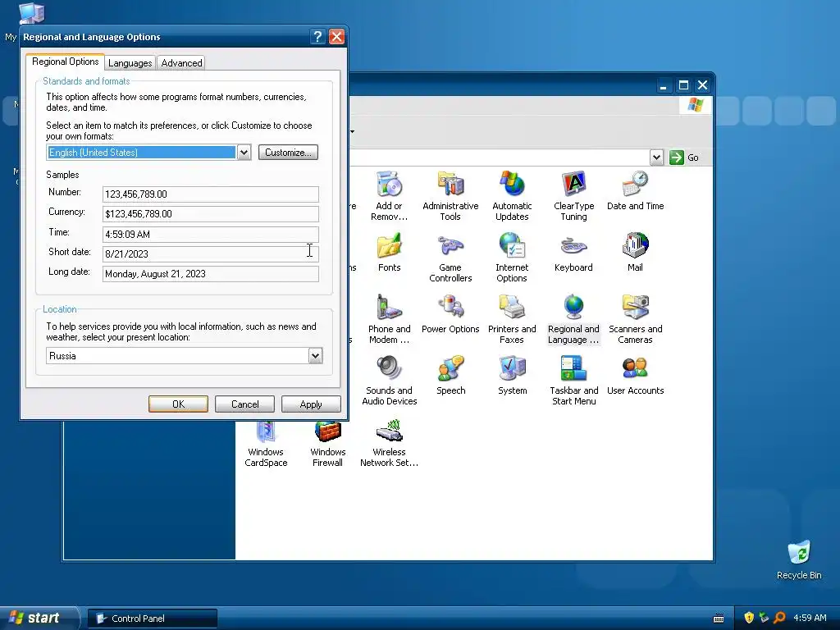Image resolution: width=840 pixels, height=630 pixels.
Task: Click the Long date sample field
Action: [211, 274]
